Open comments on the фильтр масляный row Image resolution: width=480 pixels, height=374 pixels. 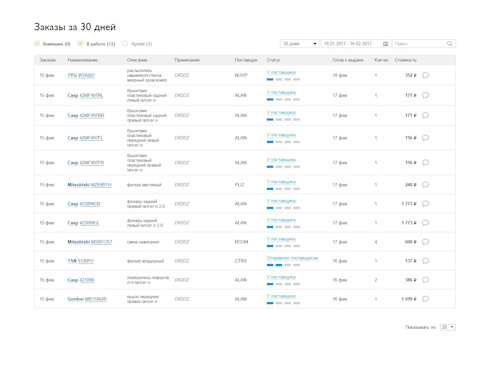pyautogui.click(x=425, y=185)
